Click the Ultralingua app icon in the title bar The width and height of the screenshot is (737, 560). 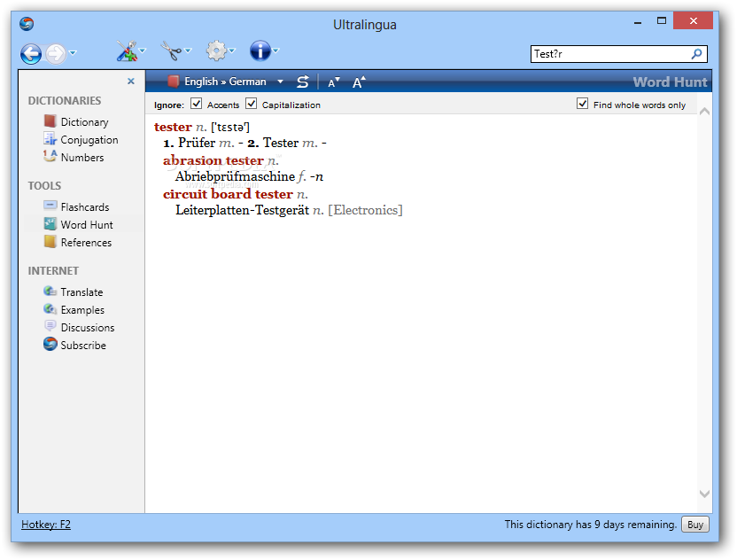(x=27, y=24)
